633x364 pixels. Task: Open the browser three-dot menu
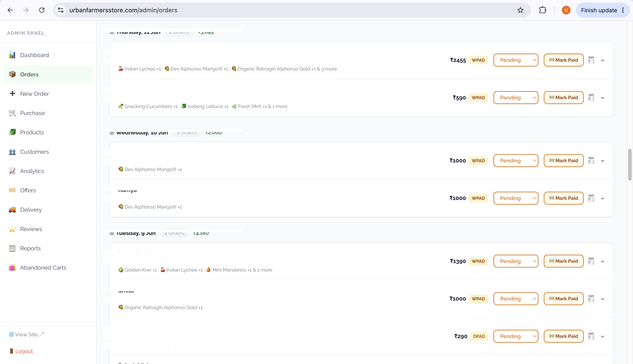coord(623,10)
